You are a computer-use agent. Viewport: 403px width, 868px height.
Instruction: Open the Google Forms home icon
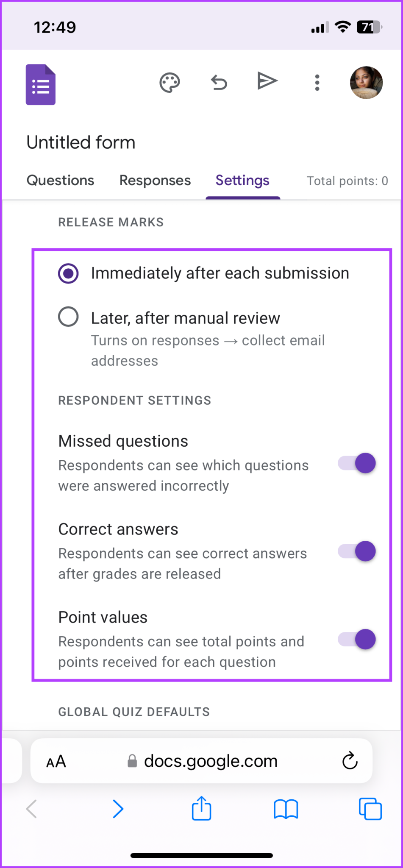(x=40, y=84)
